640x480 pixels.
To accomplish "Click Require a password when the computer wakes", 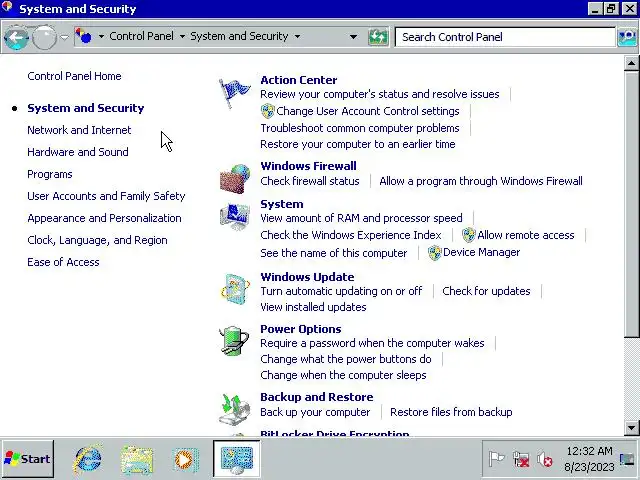I will click(372, 343).
